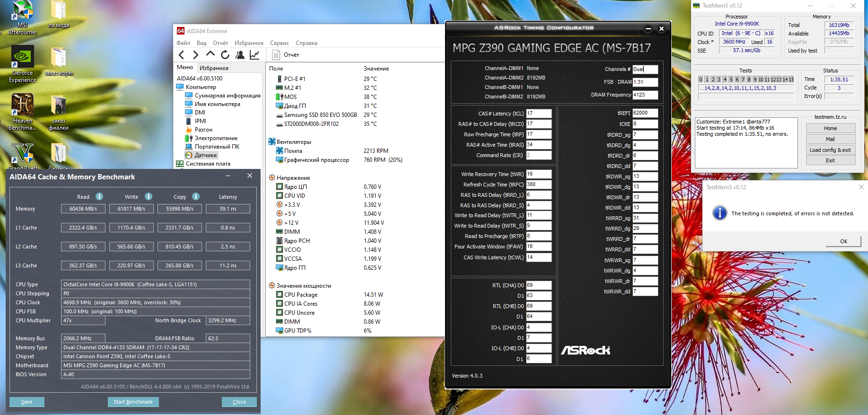The image size is (868, 415).
Task: Launch GeForce Experience from the desktop
Action: coord(22,64)
